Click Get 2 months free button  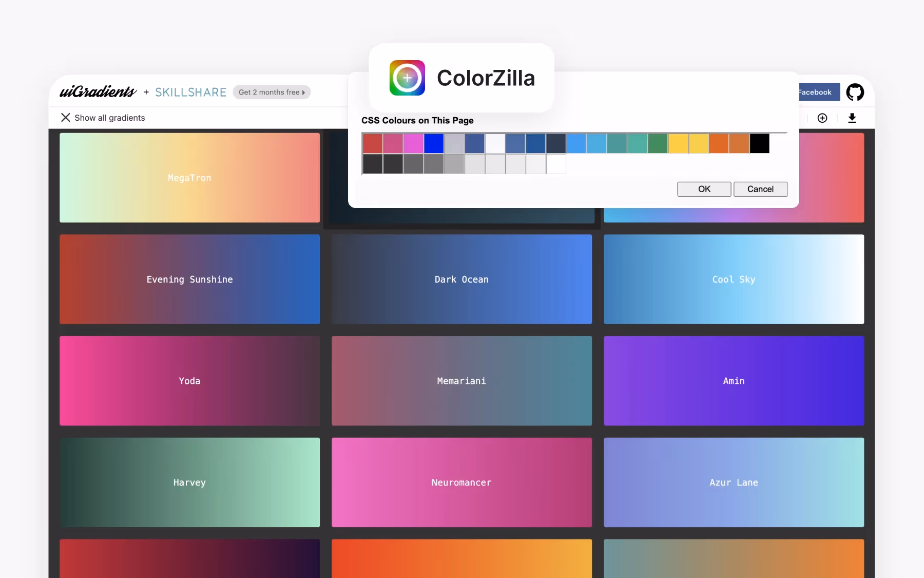coord(272,92)
